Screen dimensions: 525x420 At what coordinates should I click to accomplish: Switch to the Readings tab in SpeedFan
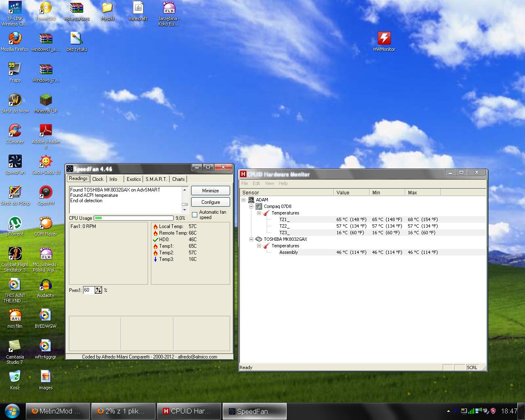coord(78,179)
